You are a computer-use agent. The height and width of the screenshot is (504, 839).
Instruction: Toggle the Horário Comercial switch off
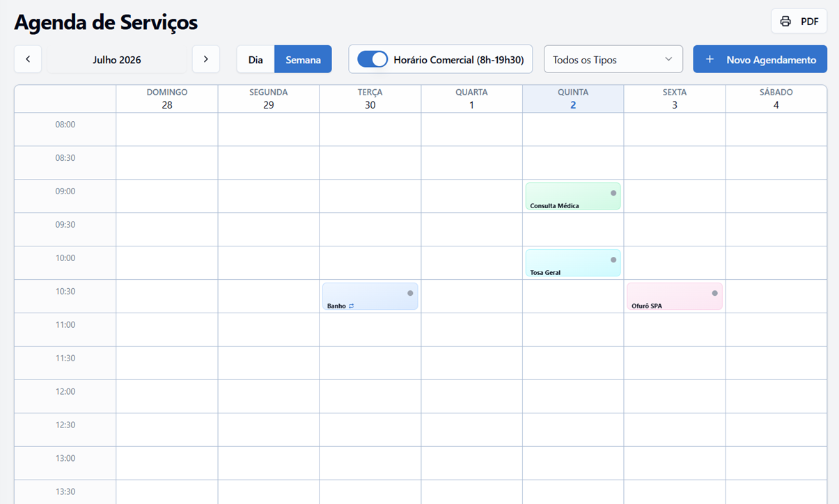(x=373, y=59)
